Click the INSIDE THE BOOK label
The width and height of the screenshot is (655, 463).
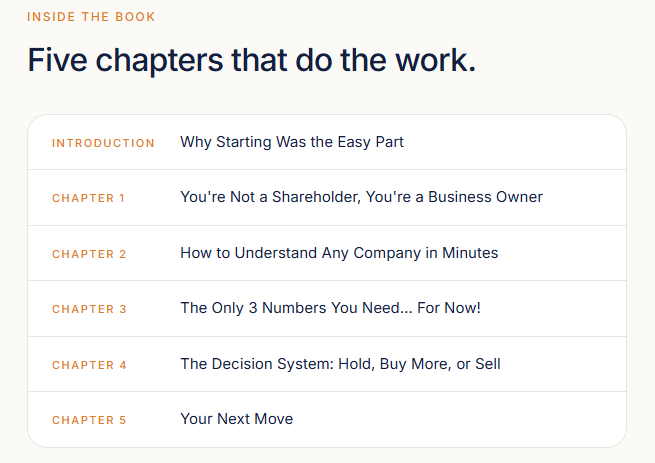pyautogui.click(x=91, y=17)
